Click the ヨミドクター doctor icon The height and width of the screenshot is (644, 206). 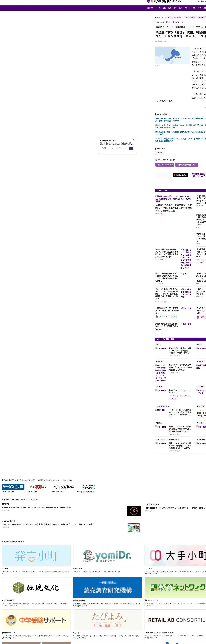(157, 317)
